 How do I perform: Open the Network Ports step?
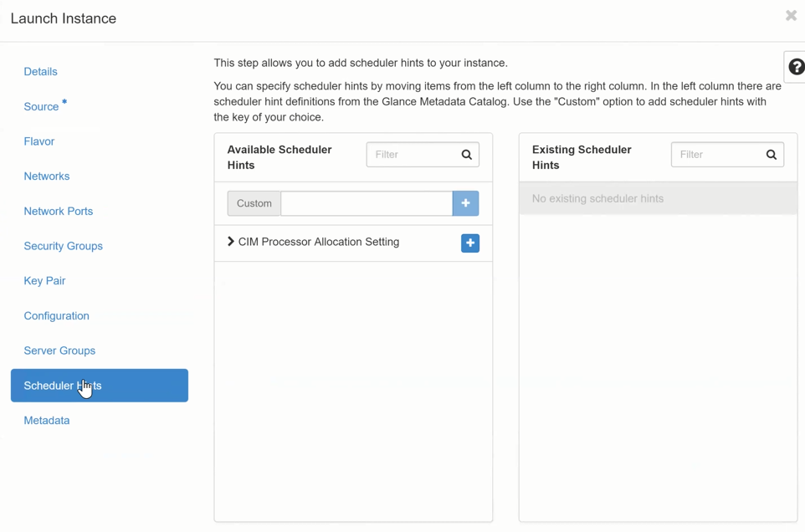(x=59, y=212)
